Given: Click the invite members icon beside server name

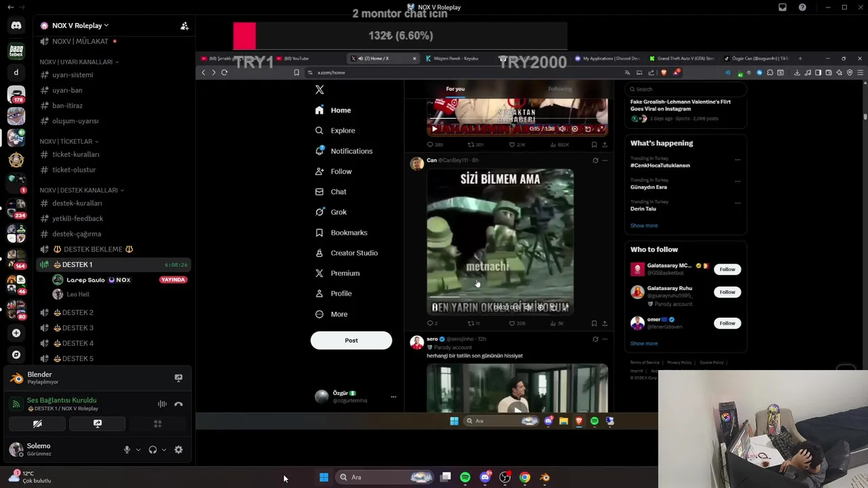Looking at the screenshot, I should coord(184,26).
